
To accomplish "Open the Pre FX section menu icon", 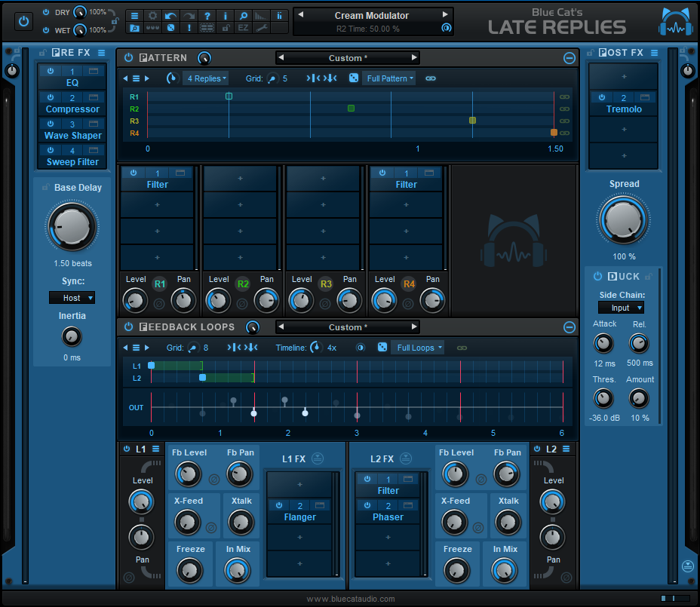I will (102, 53).
